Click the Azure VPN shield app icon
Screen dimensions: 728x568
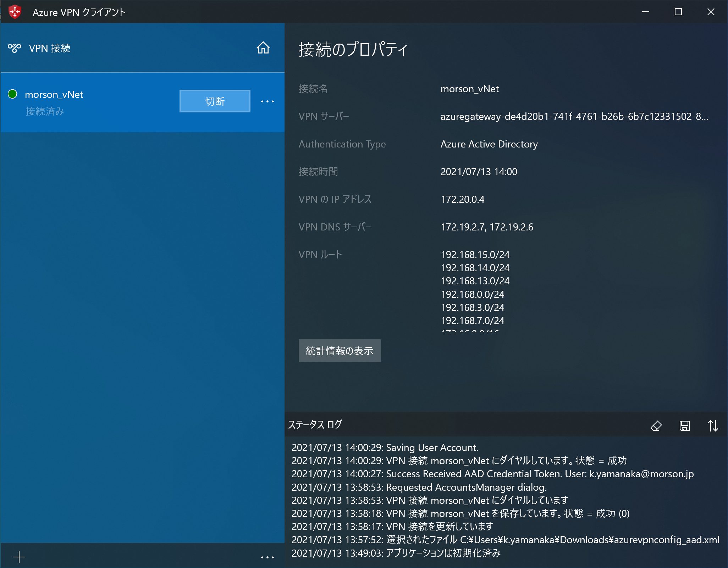pyautogui.click(x=15, y=12)
